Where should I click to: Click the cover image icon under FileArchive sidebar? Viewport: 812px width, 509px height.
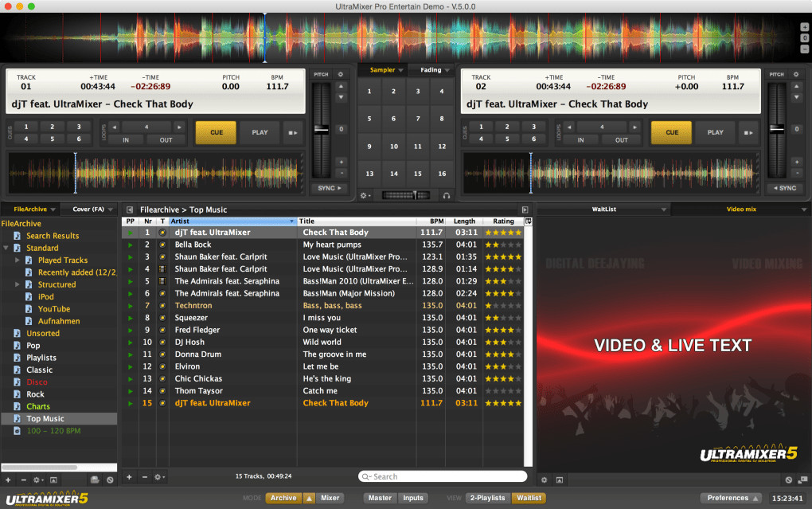(53, 480)
